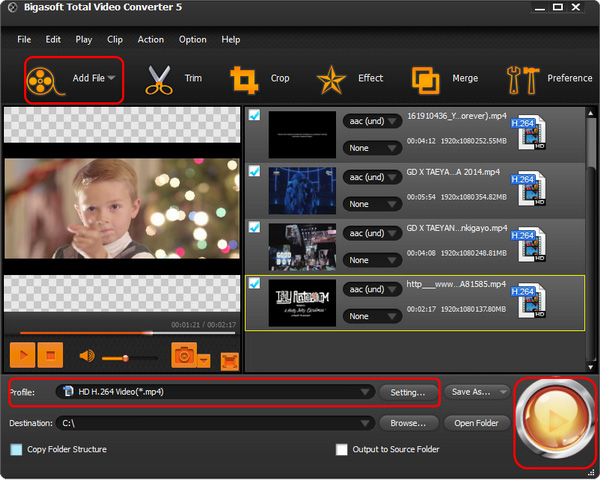Expand the Profile HD H.264 Video dropdown
600x480 pixels.
click(365, 392)
